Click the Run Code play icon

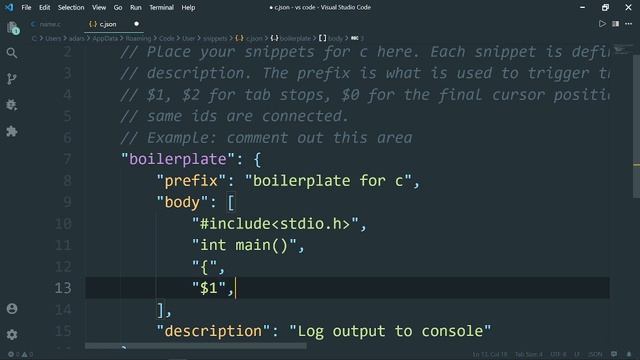(x=602, y=24)
